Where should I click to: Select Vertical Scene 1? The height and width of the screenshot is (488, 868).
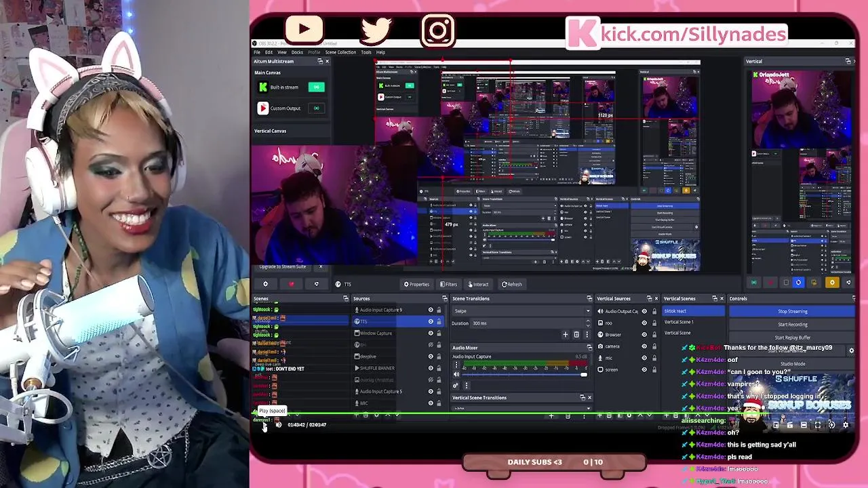coord(693,322)
